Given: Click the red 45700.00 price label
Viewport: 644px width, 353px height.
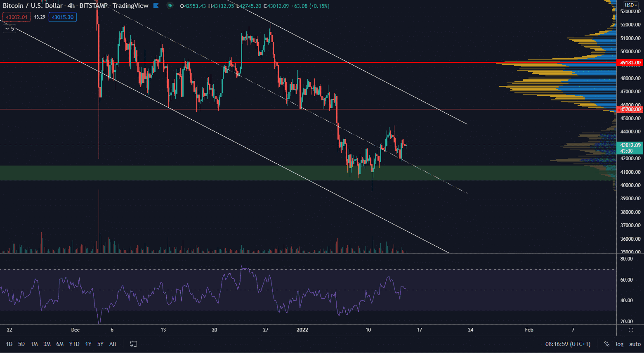Looking at the screenshot, I should (x=630, y=109).
